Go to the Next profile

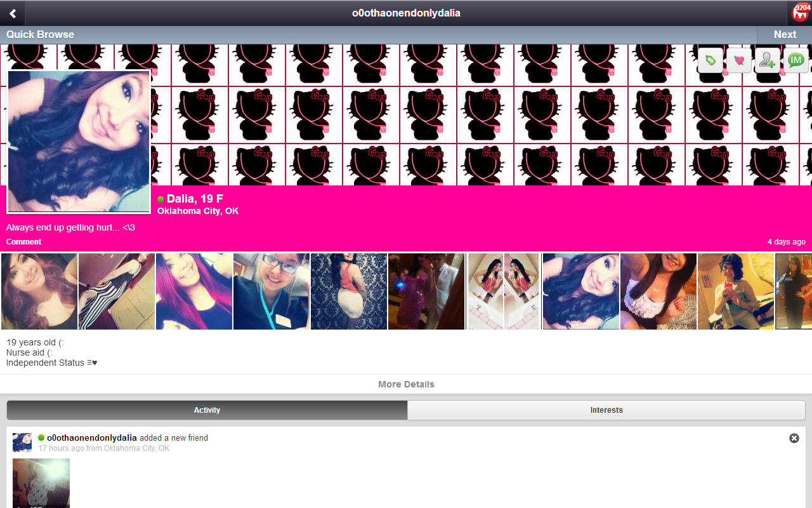coord(785,35)
